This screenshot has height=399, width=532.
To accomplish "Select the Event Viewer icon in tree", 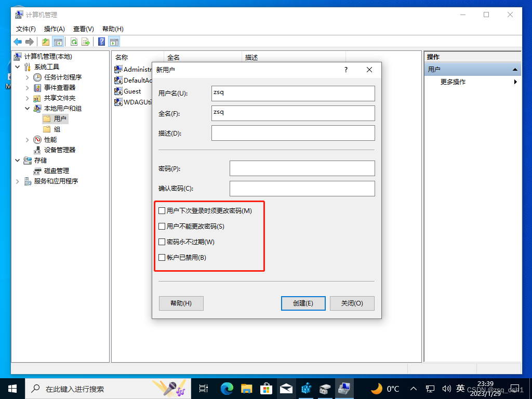I will click(x=37, y=88).
